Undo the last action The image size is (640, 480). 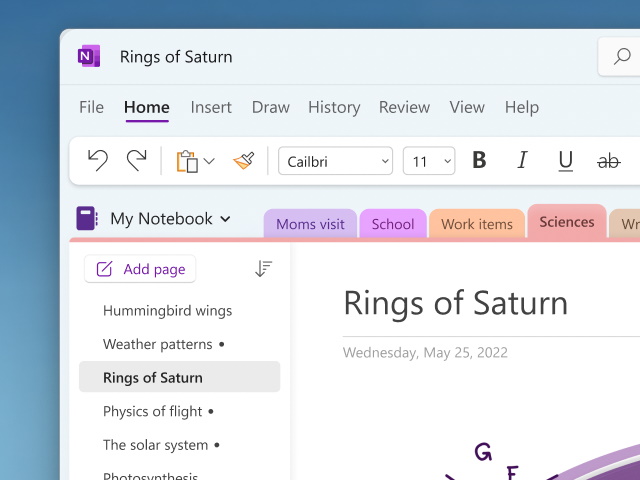coord(98,160)
